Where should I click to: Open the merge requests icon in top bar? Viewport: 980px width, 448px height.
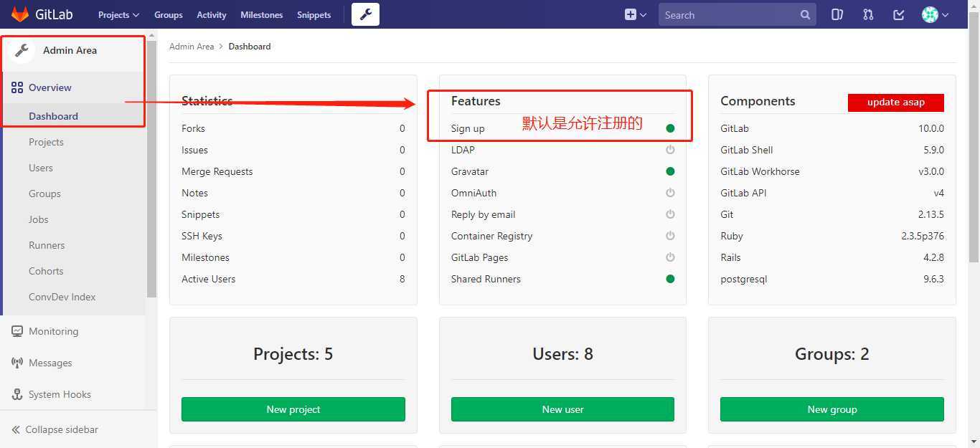(868, 14)
